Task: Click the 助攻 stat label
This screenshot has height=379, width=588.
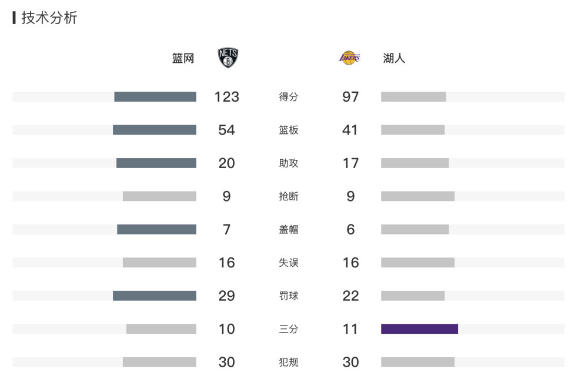Action: pos(288,163)
